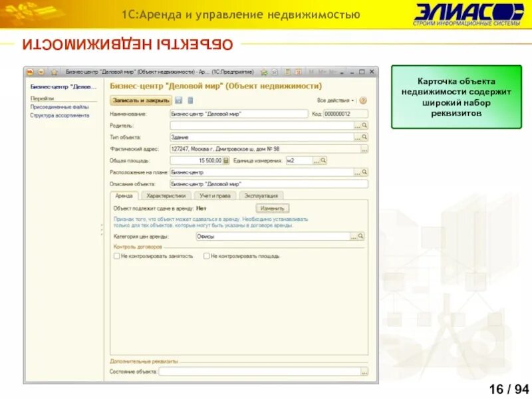Click magnifier icon in Расположение на плане field
The width and height of the screenshot is (532, 399).
[x=364, y=172]
